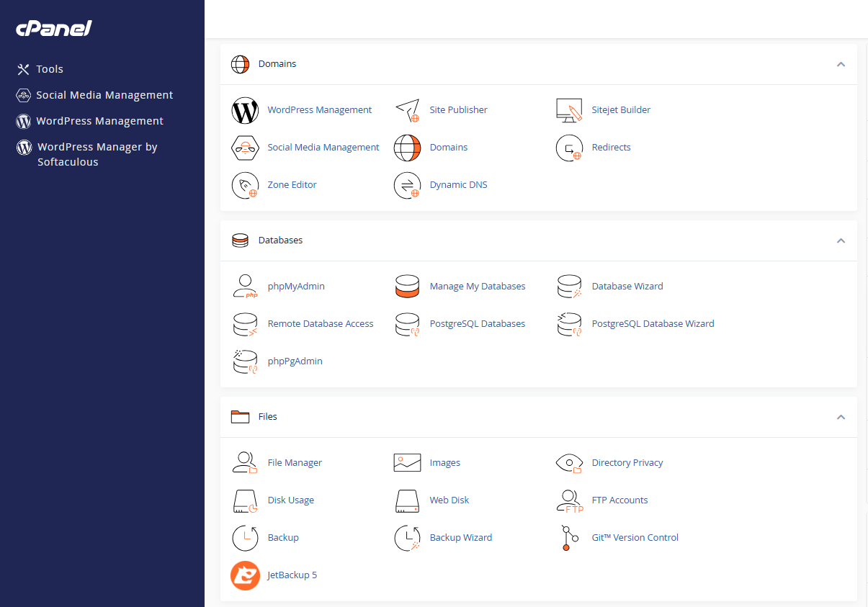Click the Images picture icon
Viewport: 868px width, 607px height.
[407, 463]
